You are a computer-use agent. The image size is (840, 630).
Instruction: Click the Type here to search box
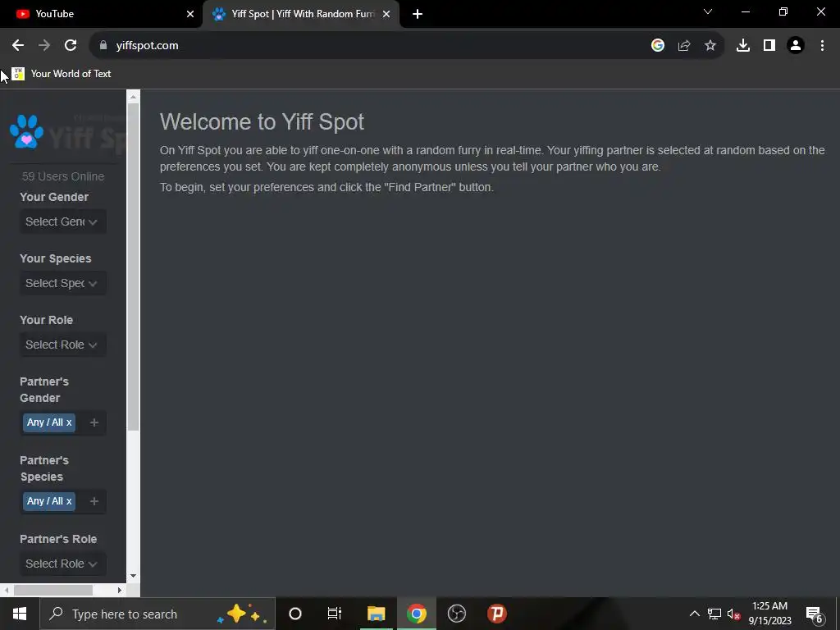pos(157,614)
